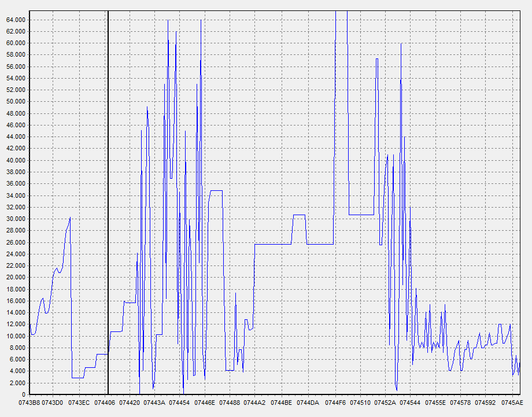The image size is (532, 417).
Task: Click the black vertical cursor line near 074406
Action: (x=108, y=202)
